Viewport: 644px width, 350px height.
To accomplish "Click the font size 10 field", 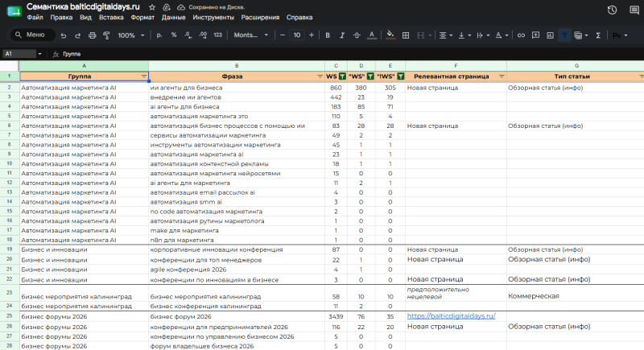I will [296, 35].
